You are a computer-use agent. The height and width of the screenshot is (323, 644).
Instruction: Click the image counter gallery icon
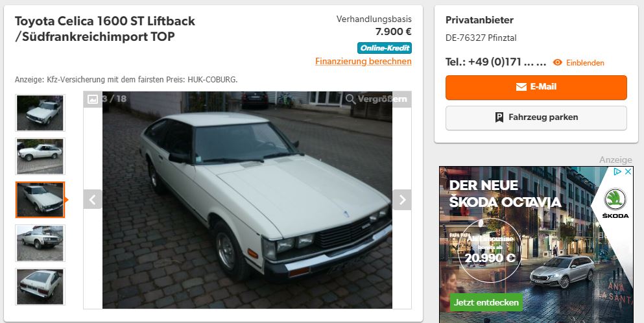click(x=93, y=99)
